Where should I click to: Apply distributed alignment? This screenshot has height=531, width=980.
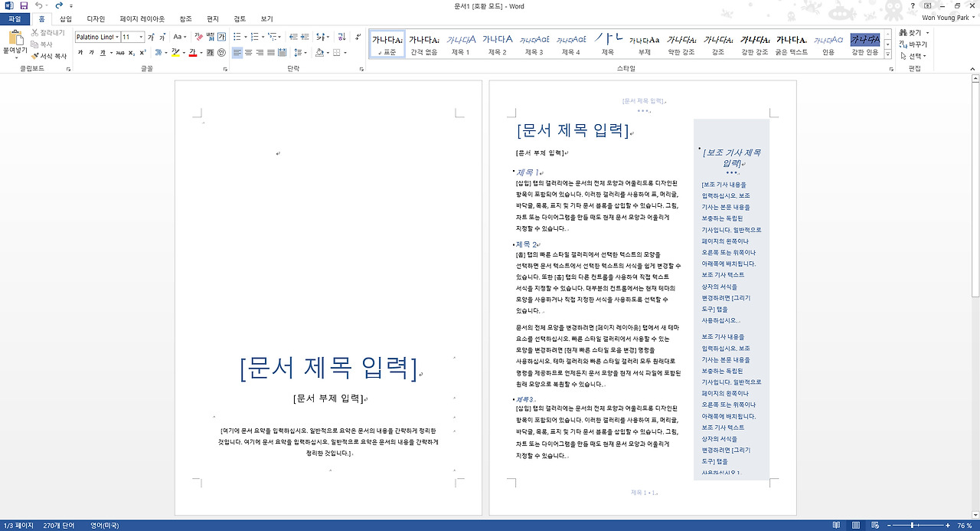click(x=283, y=52)
